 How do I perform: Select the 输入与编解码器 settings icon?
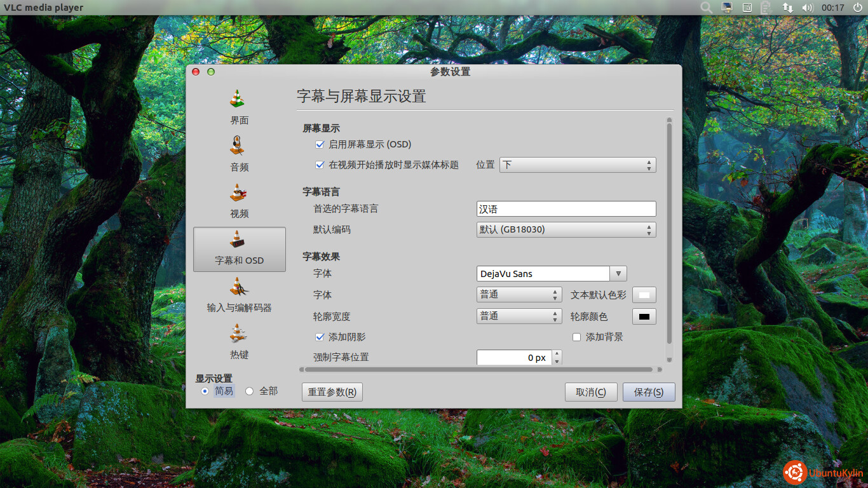238,288
